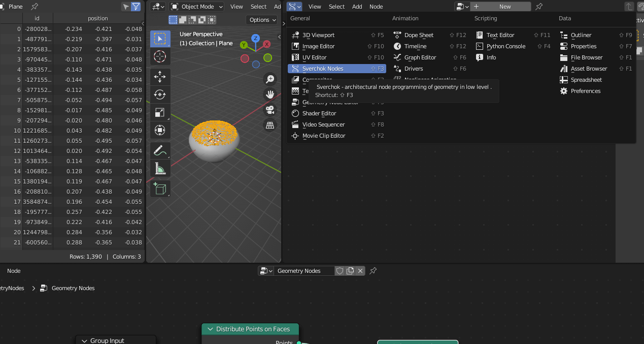Click the blue Z axis gizmo
644x344 pixels.
256,38
